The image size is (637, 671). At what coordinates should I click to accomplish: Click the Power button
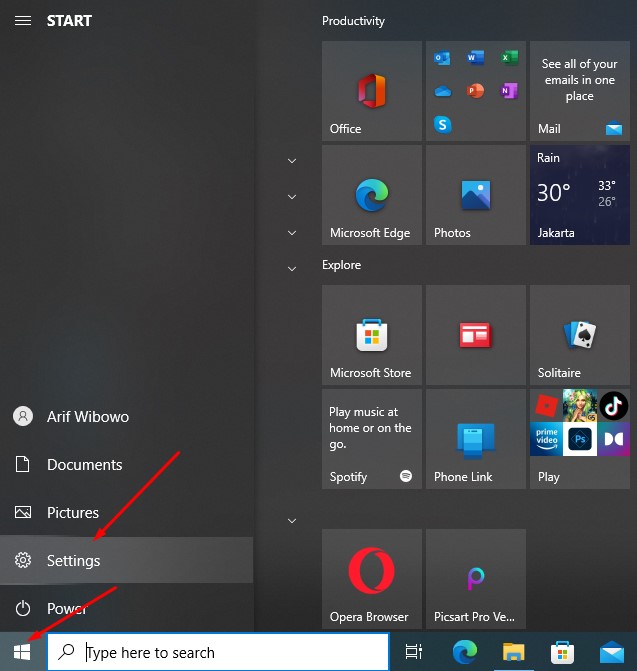[x=66, y=608]
